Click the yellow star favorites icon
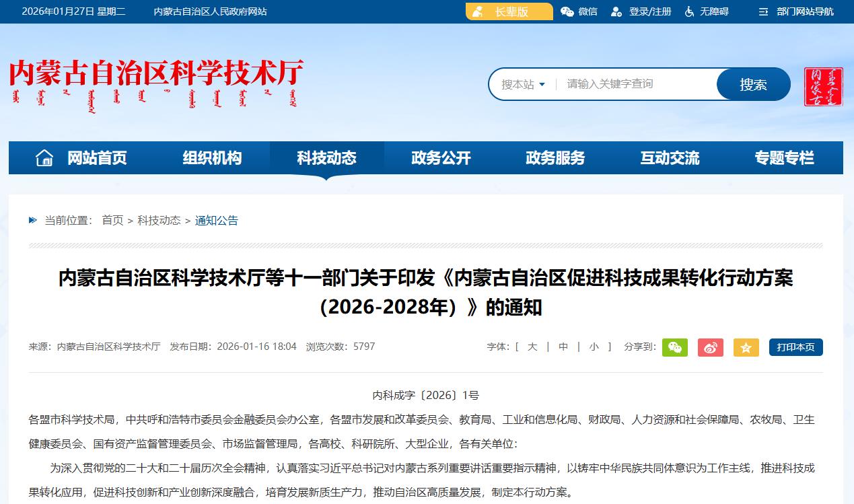 746,347
